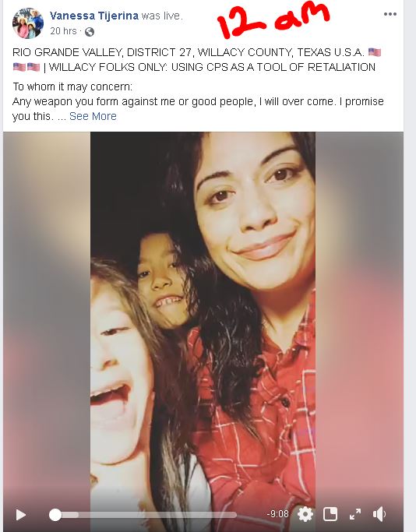
Task: Click the video seek slider handle
Action: coord(55,515)
